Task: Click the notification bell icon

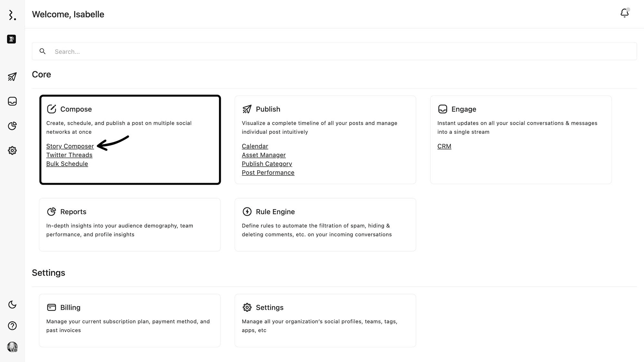Action: (624, 13)
